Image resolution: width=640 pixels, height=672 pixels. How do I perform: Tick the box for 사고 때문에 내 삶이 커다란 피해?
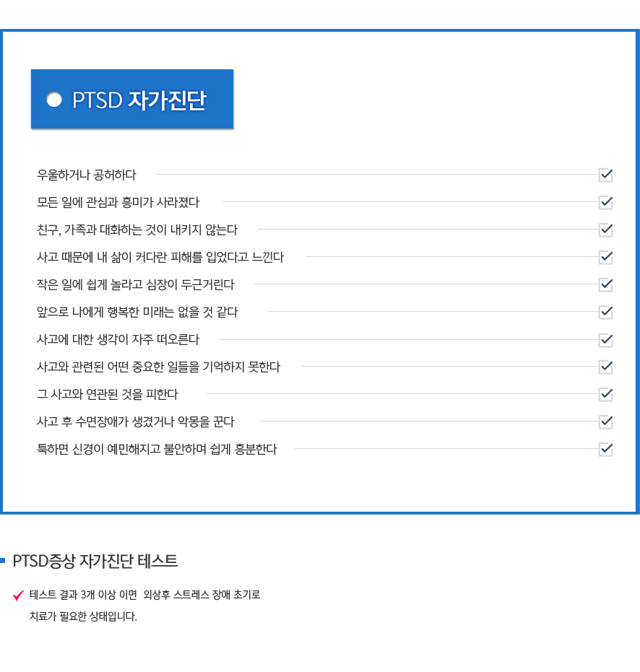tap(605, 257)
